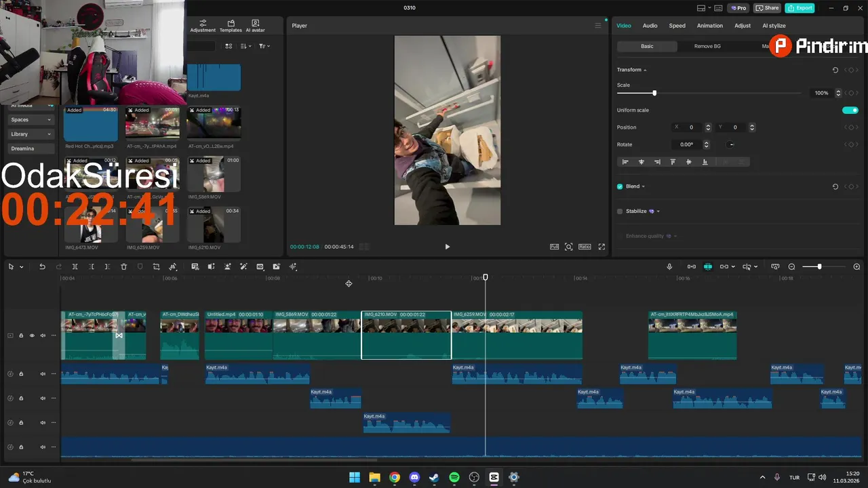This screenshot has width=868, height=488.
Task: Align clip to top edge icon
Action: tap(673, 162)
